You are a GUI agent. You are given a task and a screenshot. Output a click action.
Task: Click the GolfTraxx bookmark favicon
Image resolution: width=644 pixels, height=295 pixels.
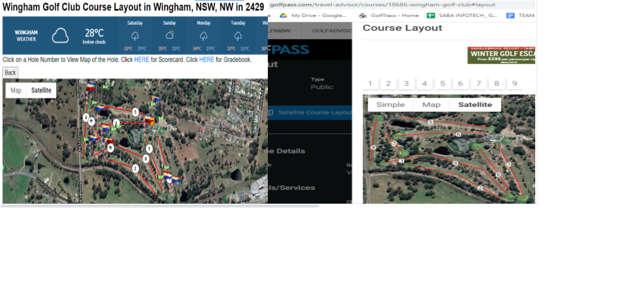pos(363,15)
